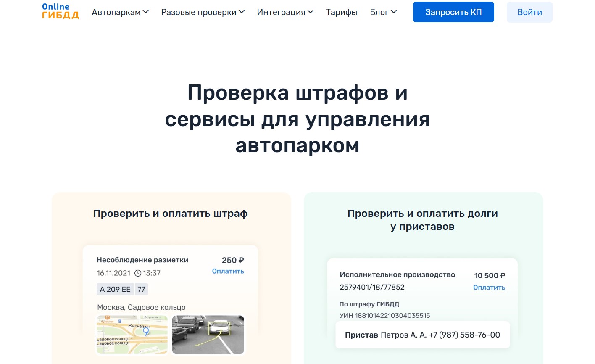Viewport: 595px width, 364px height.
Task: Open the Тарифы page
Action: (341, 12)
